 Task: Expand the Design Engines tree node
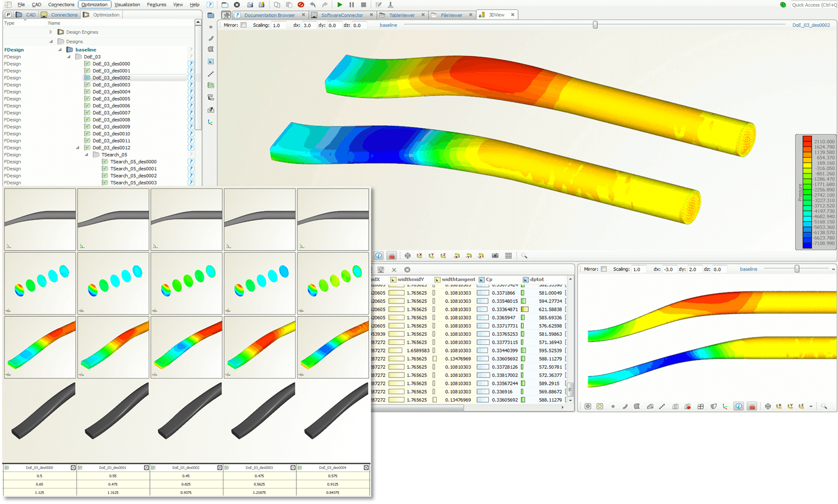pos(51,32)
